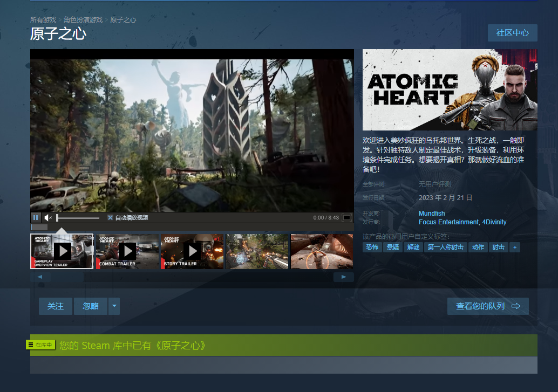Viewport: 558px width, 392px height.
Task: Play the Story Trailer thumbnail
Action: (x=192, y=251)
